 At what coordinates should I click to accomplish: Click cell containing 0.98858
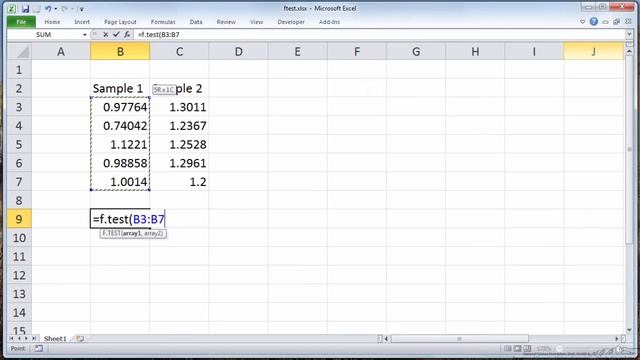pyautogui.click(x=120, y=163)
